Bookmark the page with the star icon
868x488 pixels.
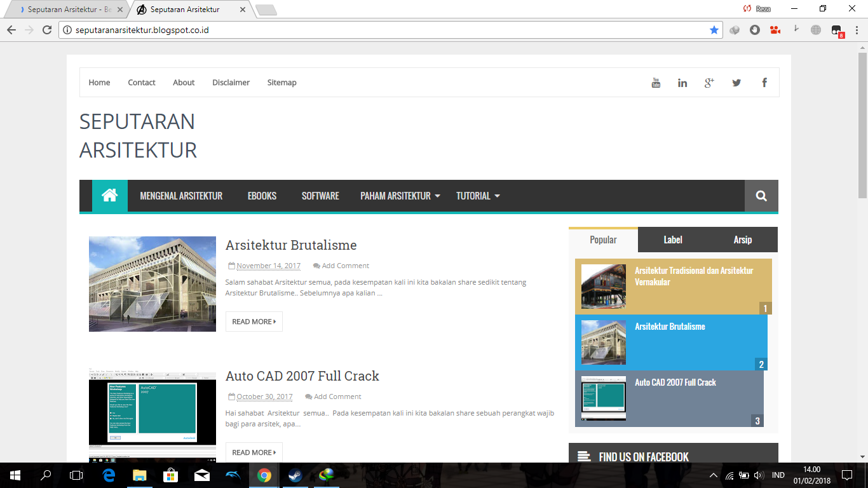[714, 29]
